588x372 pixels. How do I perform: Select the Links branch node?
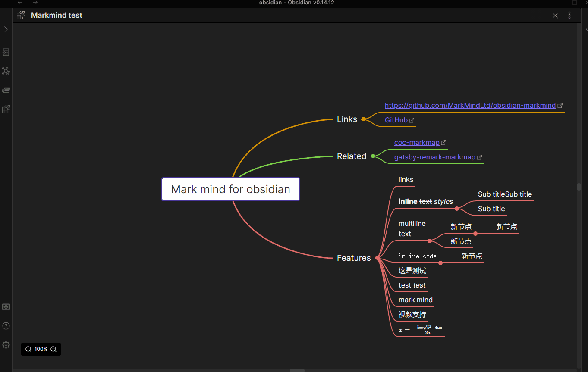point(347,119)
